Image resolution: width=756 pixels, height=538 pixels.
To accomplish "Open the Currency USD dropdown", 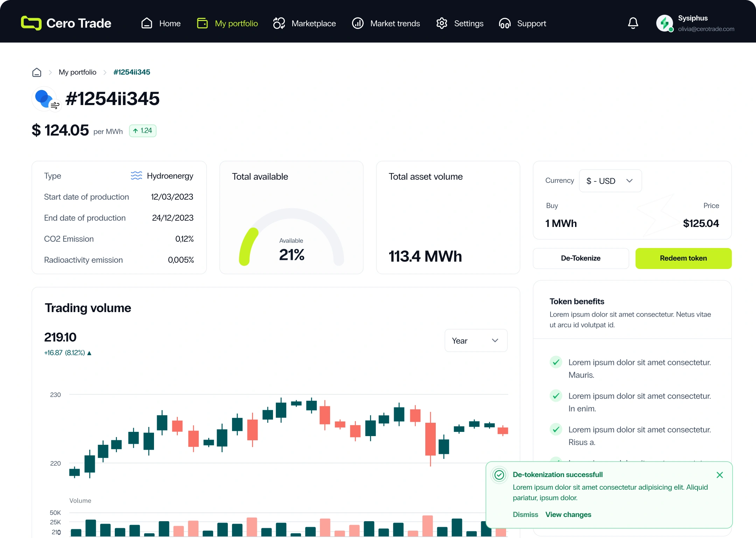I will point(610,181).
